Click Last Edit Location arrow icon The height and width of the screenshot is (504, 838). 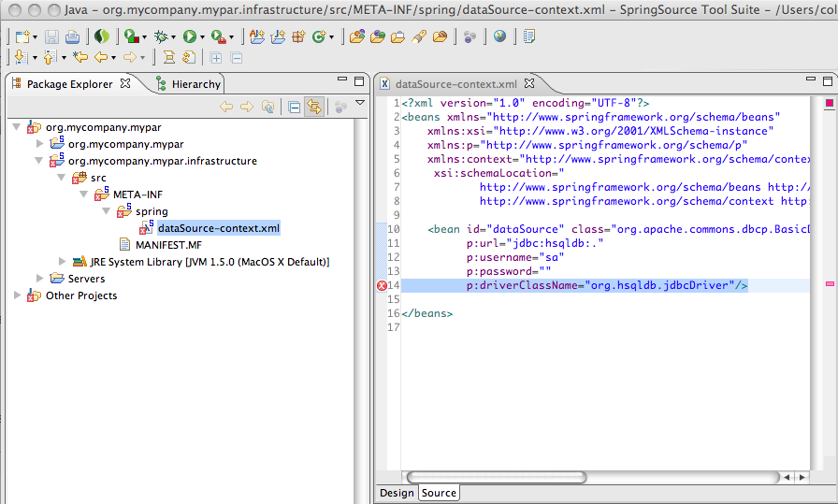[80, 58]
